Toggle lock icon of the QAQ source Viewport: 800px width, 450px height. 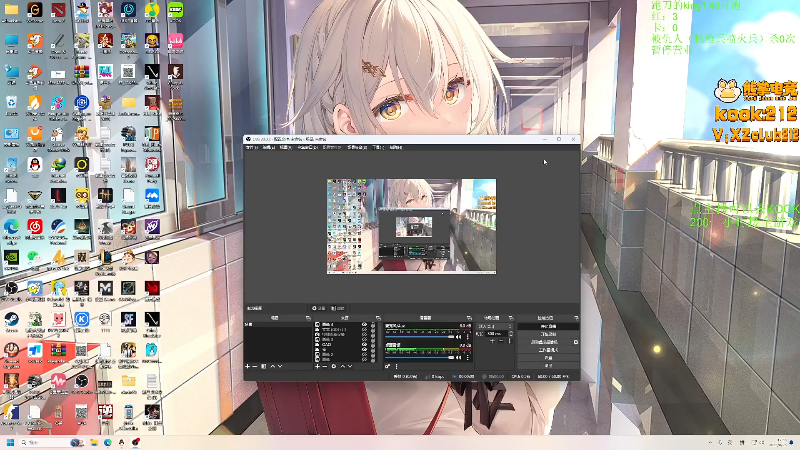tap(373, 344)
